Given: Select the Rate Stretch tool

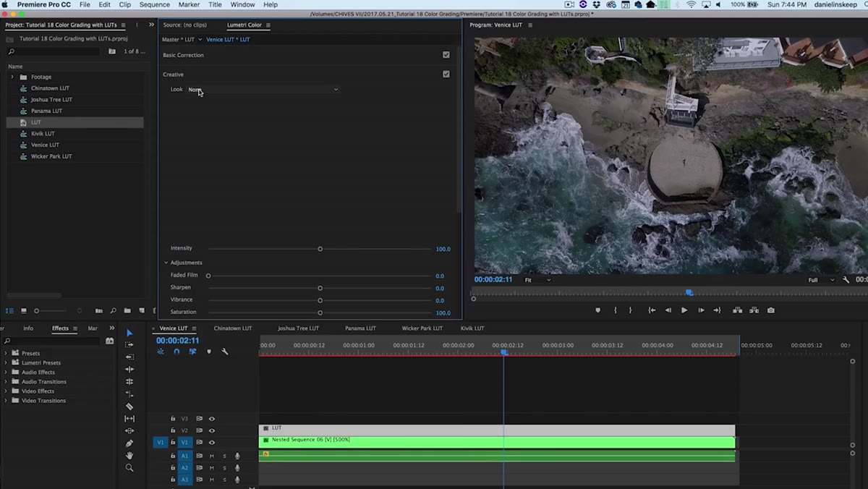Looking at the screenshot, I should 129,394.
